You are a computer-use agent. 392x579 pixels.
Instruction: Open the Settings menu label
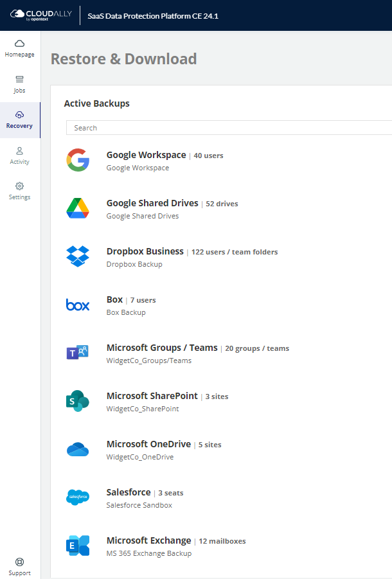click(x=19, y=197)
